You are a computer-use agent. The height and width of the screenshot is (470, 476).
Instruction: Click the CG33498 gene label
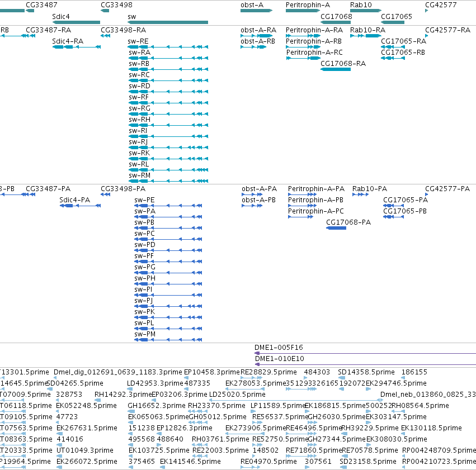point(116,5)
